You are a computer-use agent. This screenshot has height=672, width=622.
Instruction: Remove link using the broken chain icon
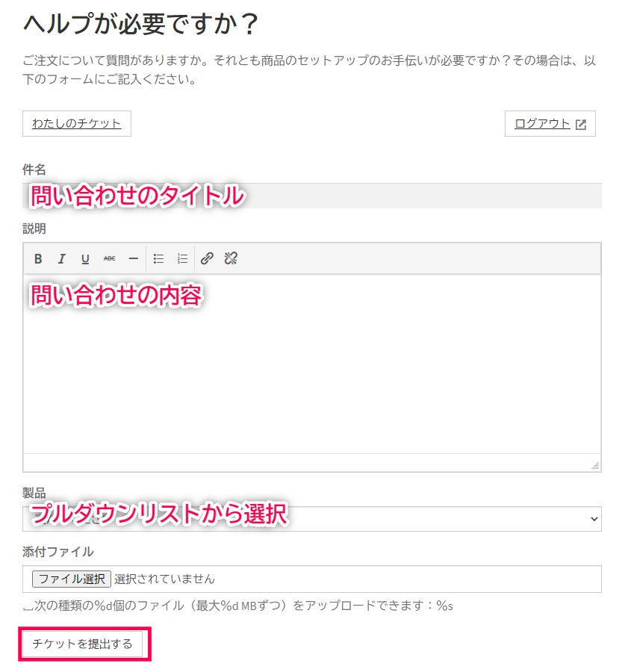pyautogui.click(x=231, y=259)
